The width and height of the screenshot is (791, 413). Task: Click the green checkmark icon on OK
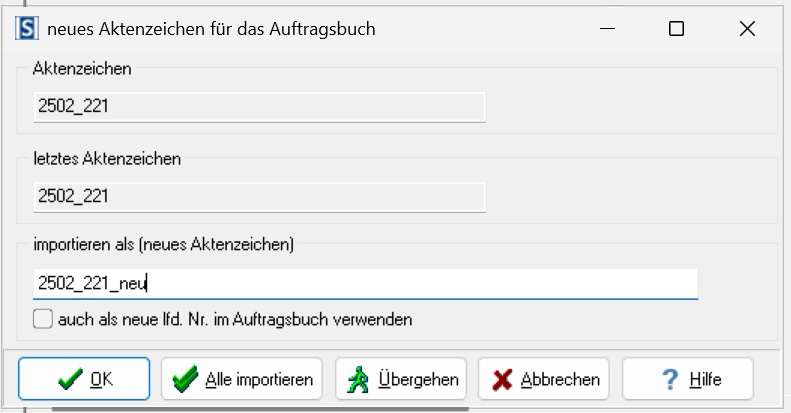70,379
